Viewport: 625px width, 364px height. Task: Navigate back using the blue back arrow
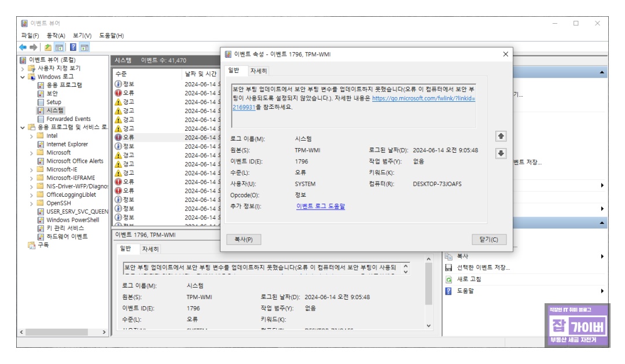click(23, 46)
